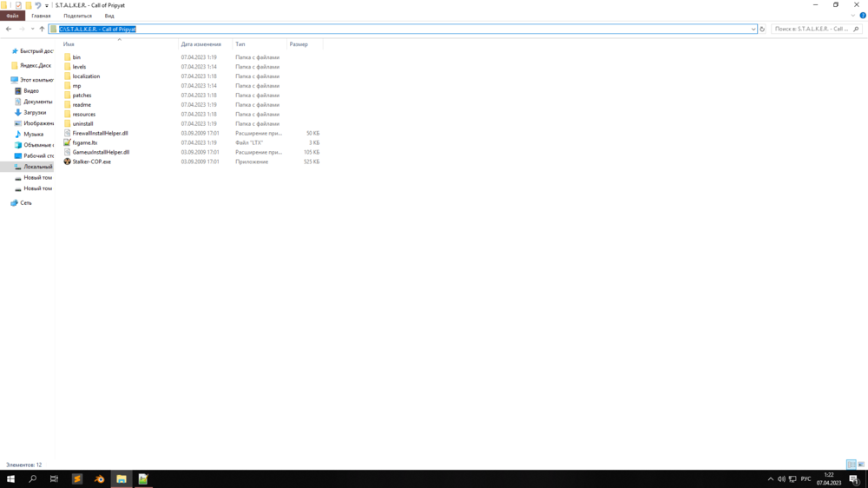Open Explorer help question mark
Screen dimensions: 868x488
tap(863, 16)
